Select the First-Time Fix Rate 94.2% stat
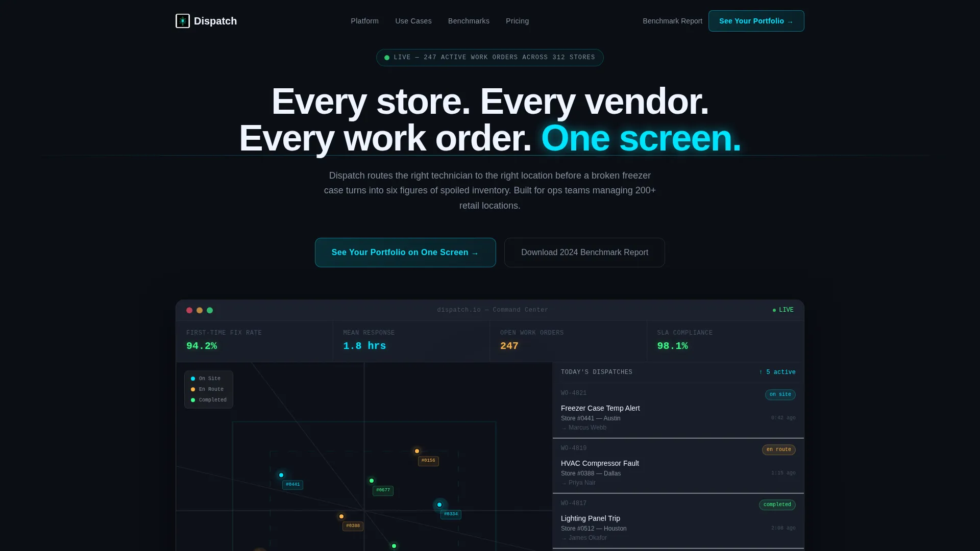The image size is (980, 551). (x=254, y=341)
